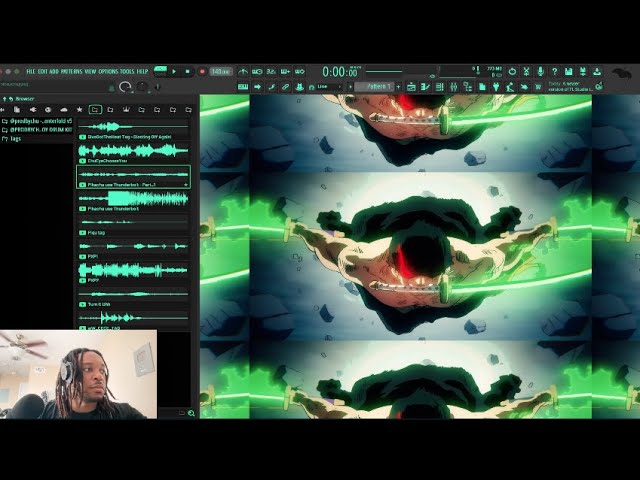Click the browser search magnifier icon
Viewport: 640px width, 480px height.
coord(191,413)
